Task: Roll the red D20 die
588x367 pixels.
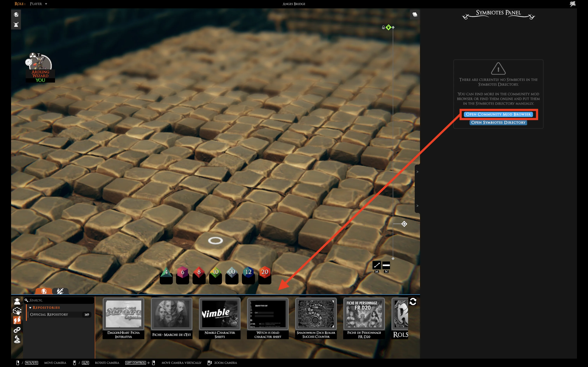Action: [x=265, y=272]
